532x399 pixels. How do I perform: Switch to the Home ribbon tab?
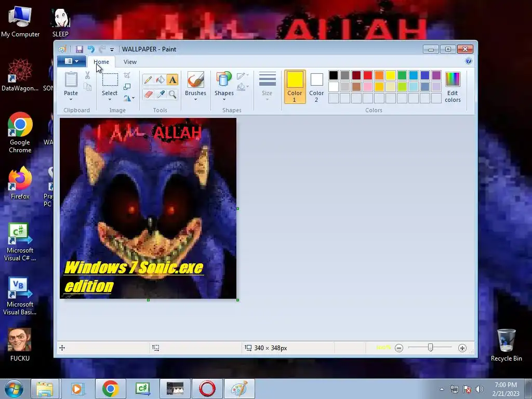coord(101,62)
